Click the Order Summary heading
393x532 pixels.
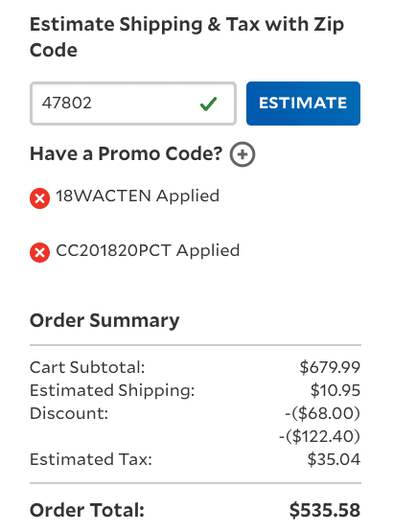104,320
